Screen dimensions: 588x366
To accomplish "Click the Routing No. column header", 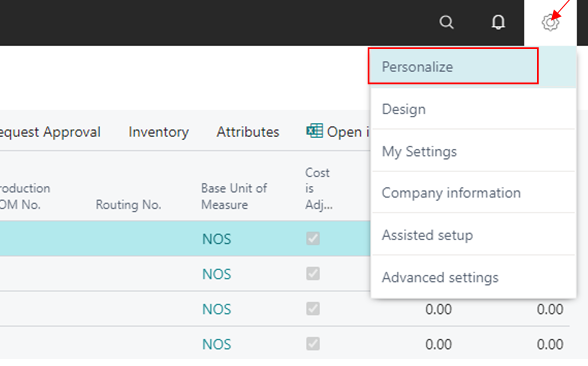I will (128, 204).
